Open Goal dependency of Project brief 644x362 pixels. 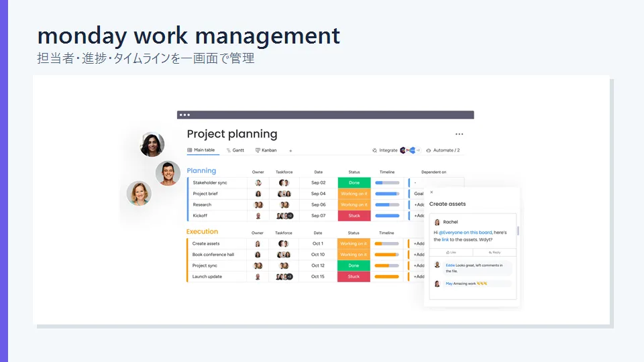click(419, 194)
